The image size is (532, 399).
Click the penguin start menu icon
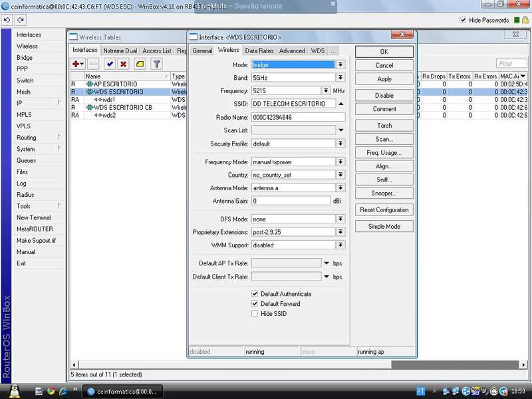(14, 391)
